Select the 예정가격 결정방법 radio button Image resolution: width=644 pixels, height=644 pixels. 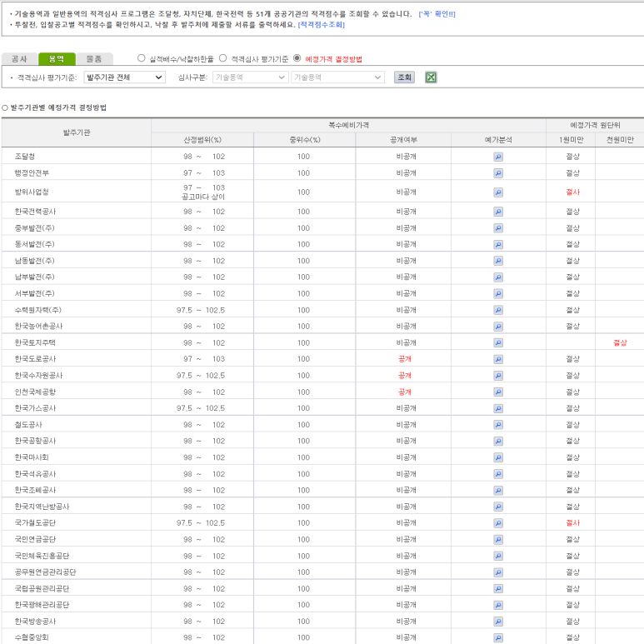tap(297, 58)
